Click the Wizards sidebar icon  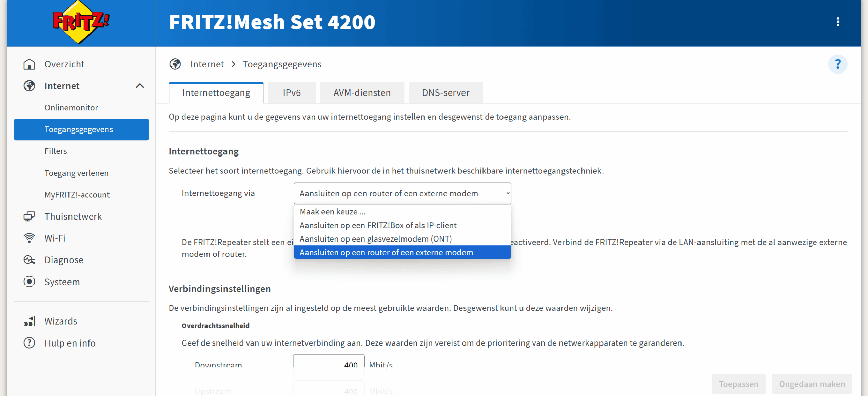tap(29, 321)
